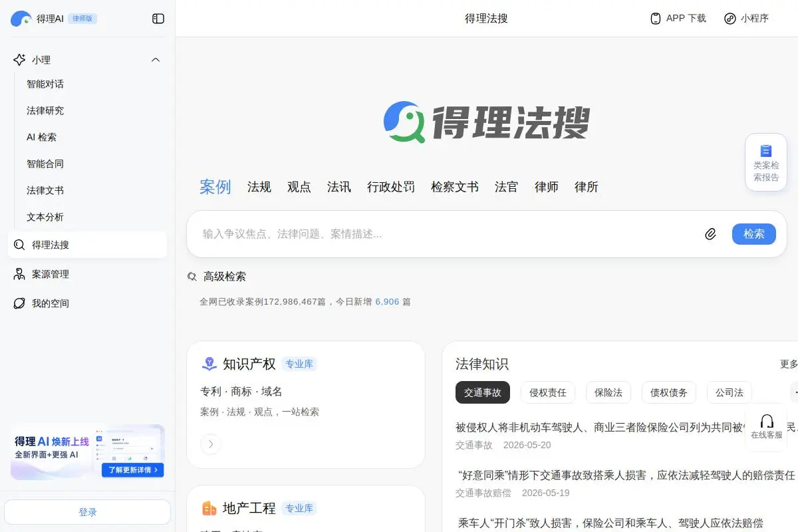Viewport: 798px width, 532px height.
Task: Select the 案例 search tab
Action: (215, 187)
